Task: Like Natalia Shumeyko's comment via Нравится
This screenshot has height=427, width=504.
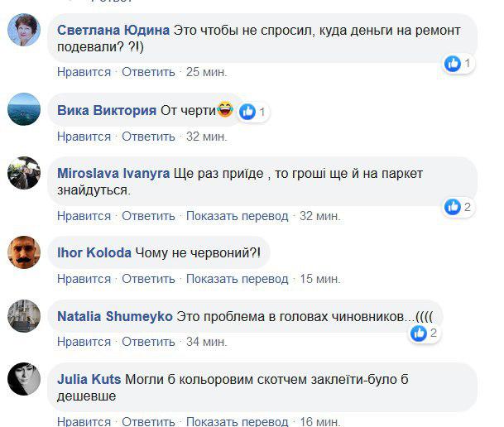Action: click(84, 342)
